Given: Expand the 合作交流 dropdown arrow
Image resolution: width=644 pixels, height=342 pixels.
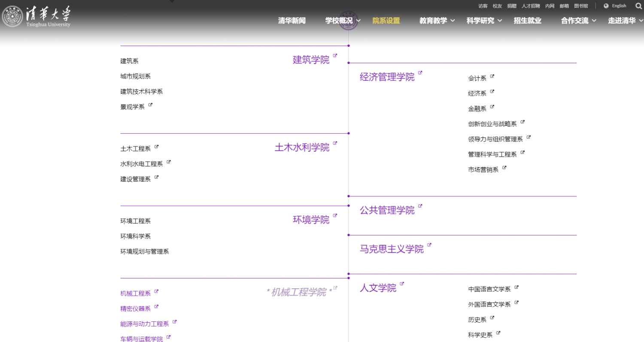Looking at the screenshot, I should [594, 21].
